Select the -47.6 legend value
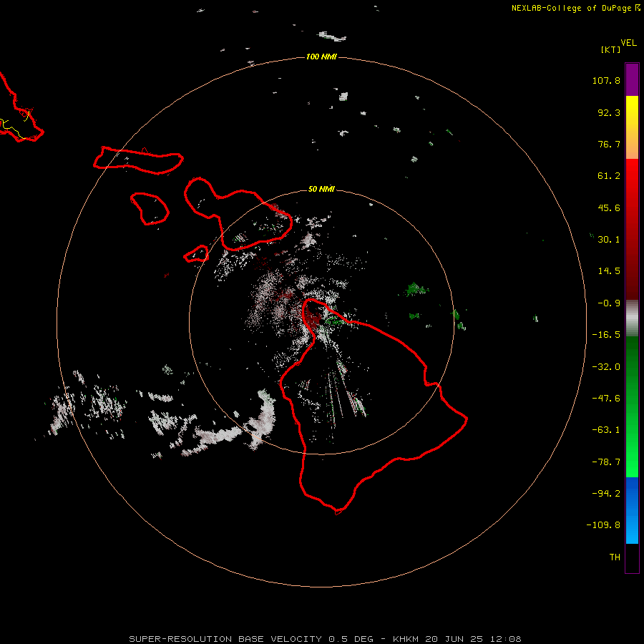The image size is (644, 644). pos(606,399)
